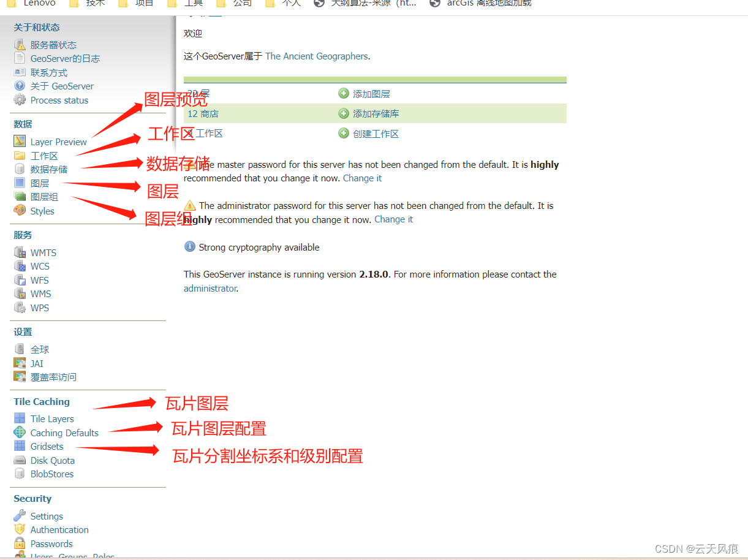Click The Ancient Geographers link
Image resolution: width=748 pixels, height=560 pixels.
317,56
